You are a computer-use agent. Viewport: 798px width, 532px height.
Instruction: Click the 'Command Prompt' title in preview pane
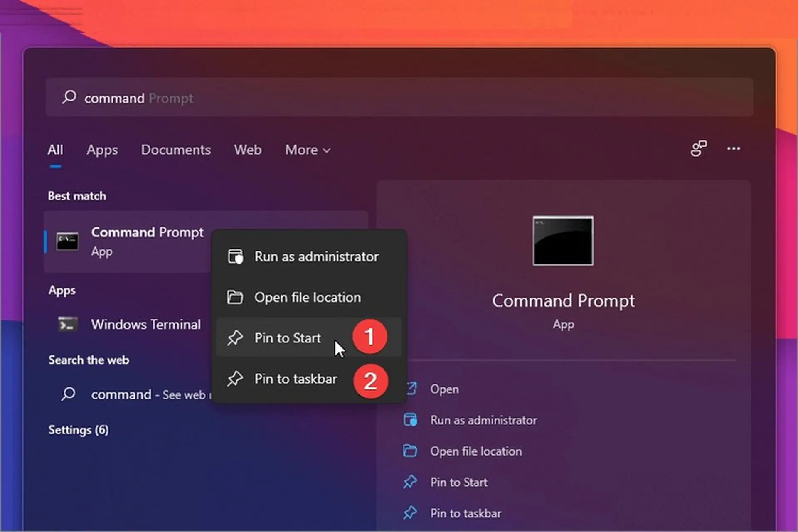coord(563,300)
